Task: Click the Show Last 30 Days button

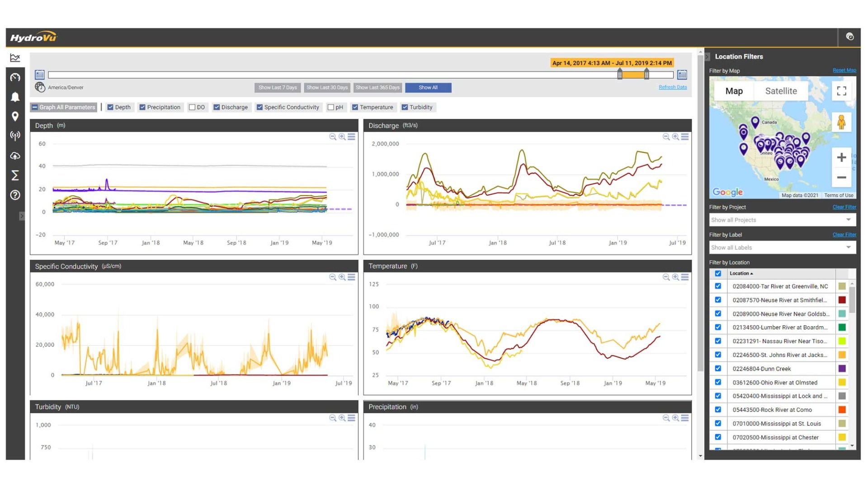Action: (x=327, y=88)
